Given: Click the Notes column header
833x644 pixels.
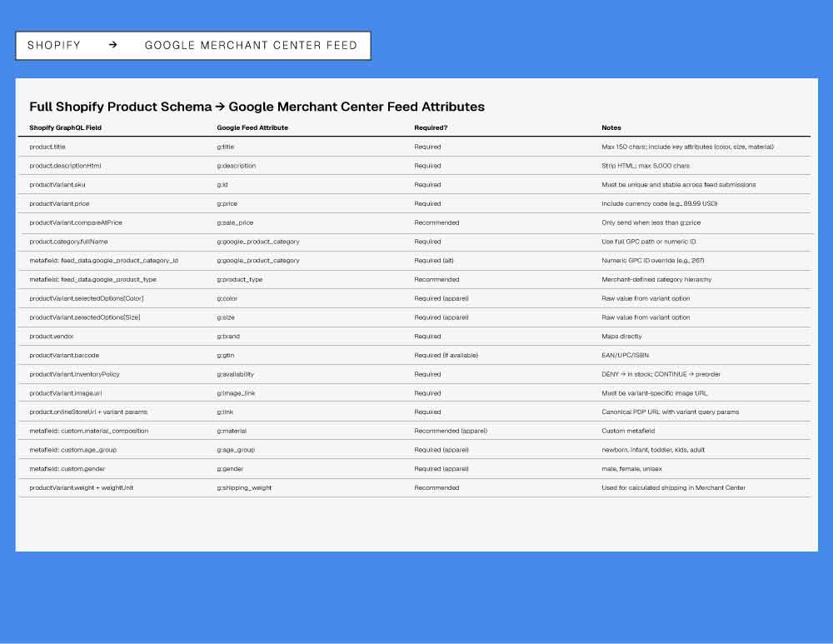Looking at the screenshot, I should click(611, 128).
